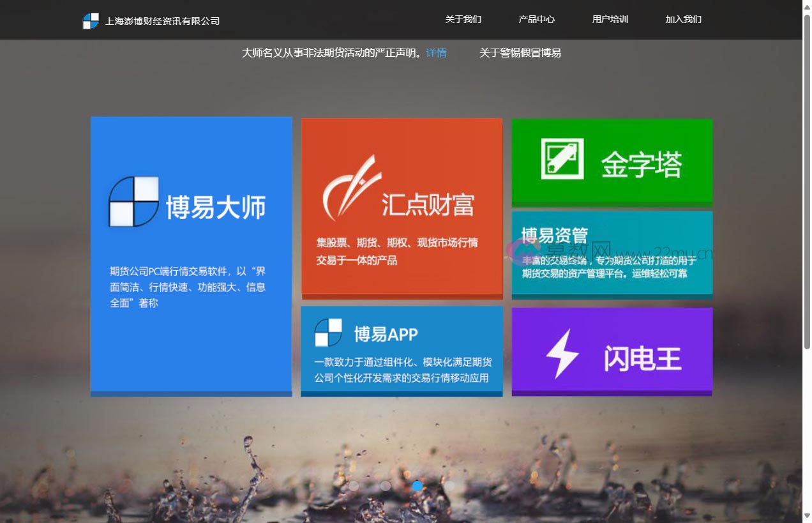812x523 pixels.
Task: Click the 详情 link in the notice bar
Action: [x=436, y=53]
